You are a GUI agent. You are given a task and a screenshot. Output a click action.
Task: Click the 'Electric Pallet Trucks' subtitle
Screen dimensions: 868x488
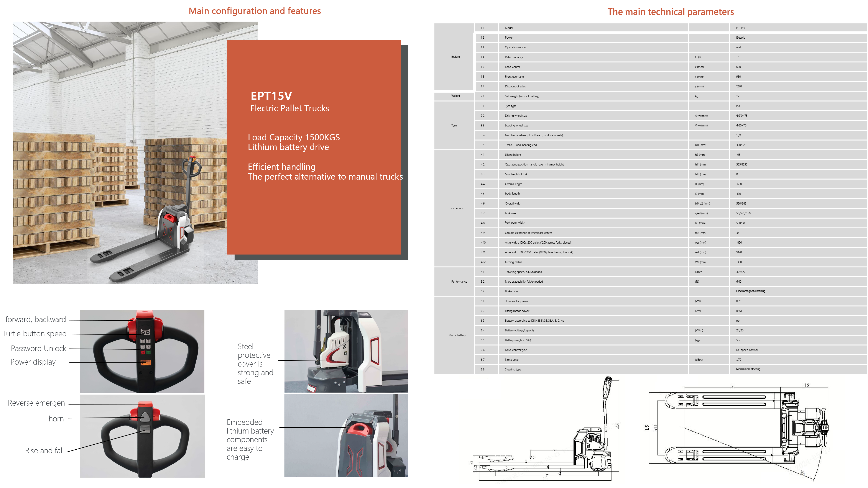[x=289, y=108]
